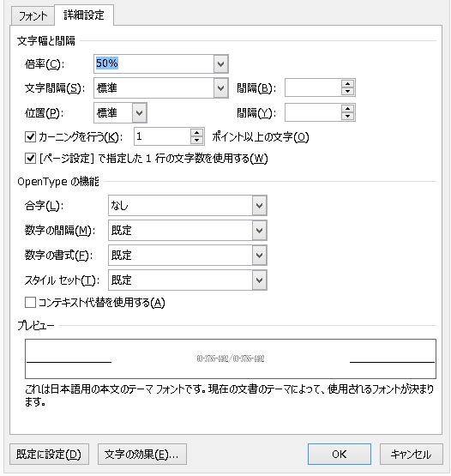The width and height of the screenshot is (451, 476).
Task: Increase 間隔(Y) with the up spinner arrow
Action: tap(347, 109)
